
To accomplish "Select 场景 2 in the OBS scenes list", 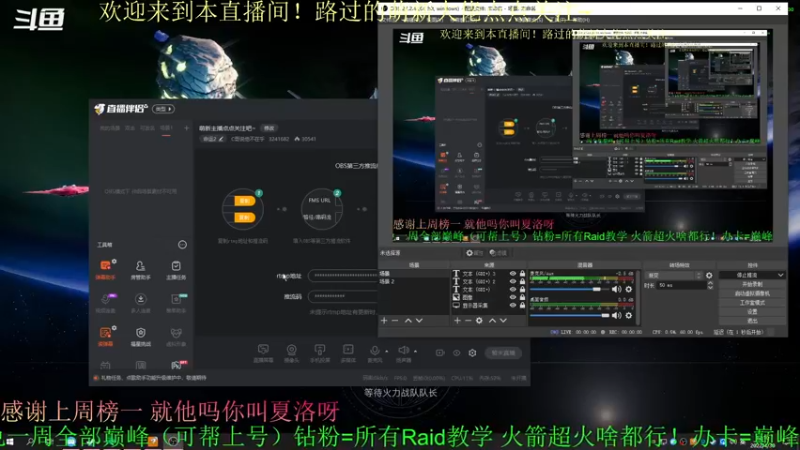I will click(414, 282).
